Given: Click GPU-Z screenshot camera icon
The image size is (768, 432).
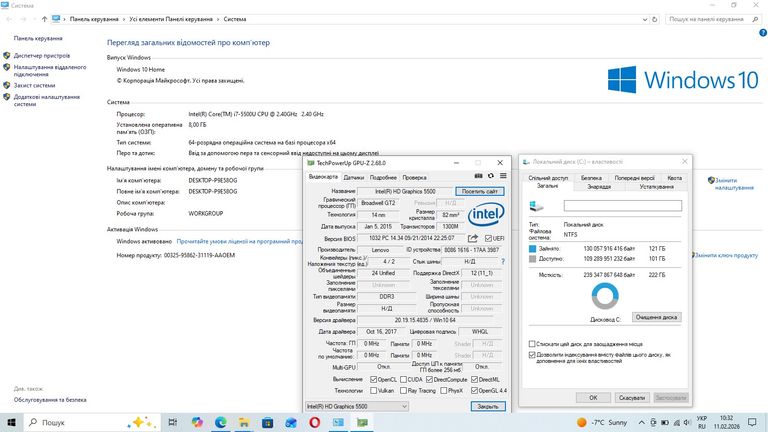Looking at the screenshot, I should click(x=479, y=176).
